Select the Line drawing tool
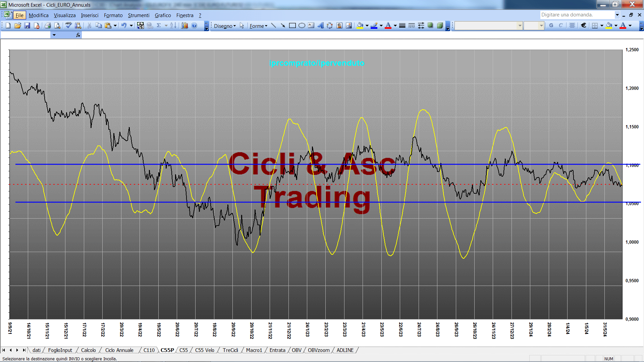The width and height of the screenshot is (644, 362). click(x=273, y=26)
